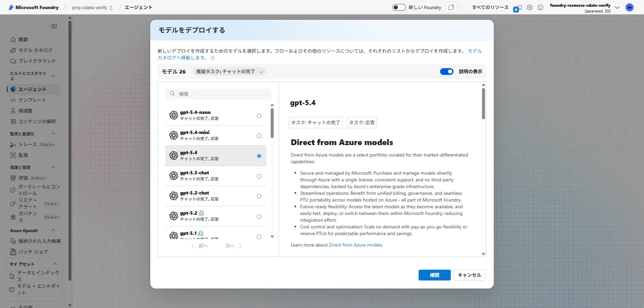Viewport: 644px width, 308px height.
Task: Click the 確認 confirm button
Action: pos(435,275)
